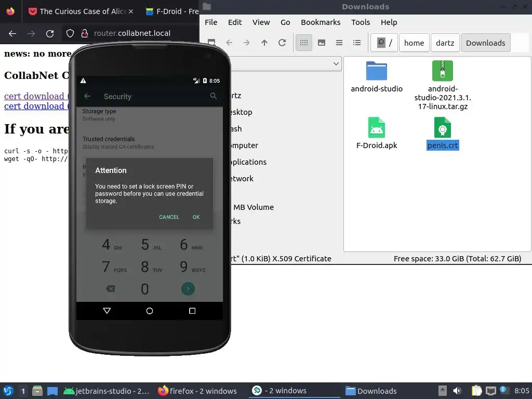Click the router.collabnet.local address bar
The height and width of the screenshot is (399, 532).
[x=132, y=33]
